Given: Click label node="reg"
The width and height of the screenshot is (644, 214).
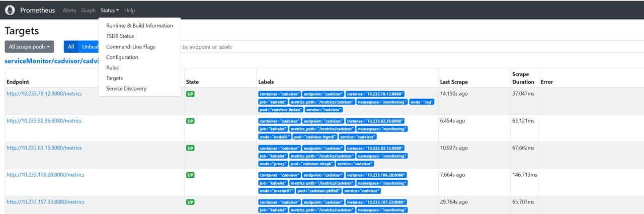Looking at the screenshot, I should (423, 102).
